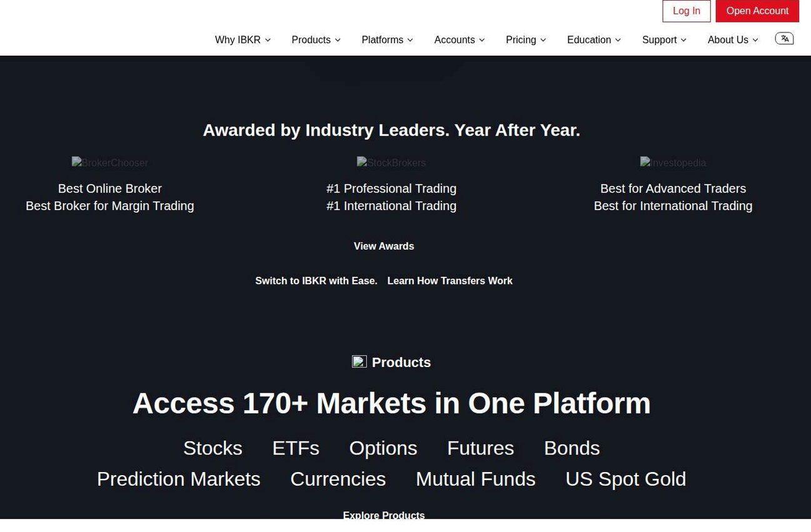Expand the Platforms navigation menu

(387, 39)
